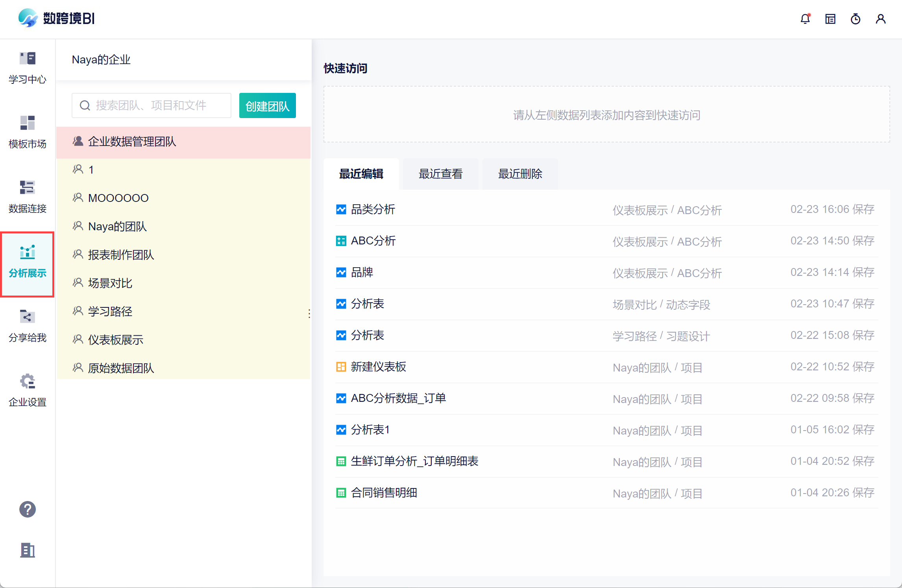902x588 pixels.
Task: Click the help question mark icon
Action: pos(28,509)
